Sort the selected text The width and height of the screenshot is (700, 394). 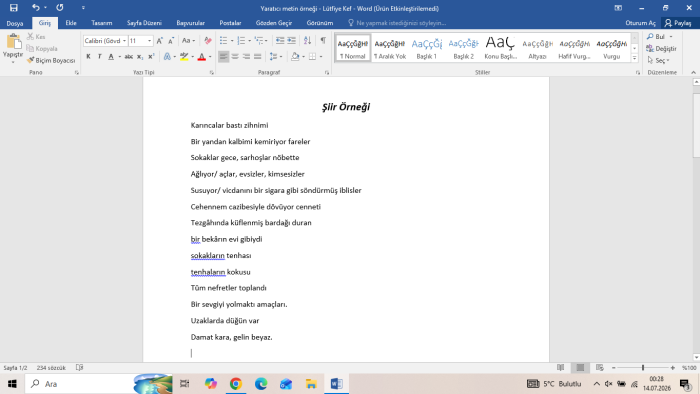pos(307,41)
